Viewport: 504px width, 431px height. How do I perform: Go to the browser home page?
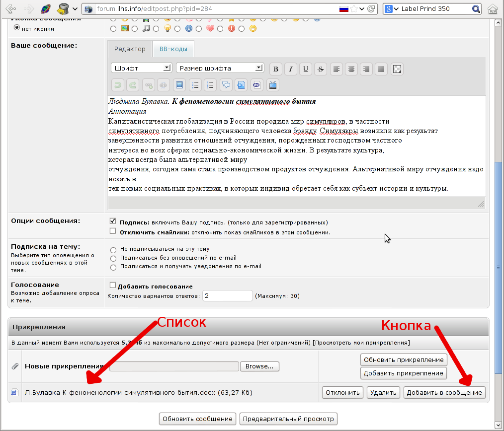pos(493,9)
